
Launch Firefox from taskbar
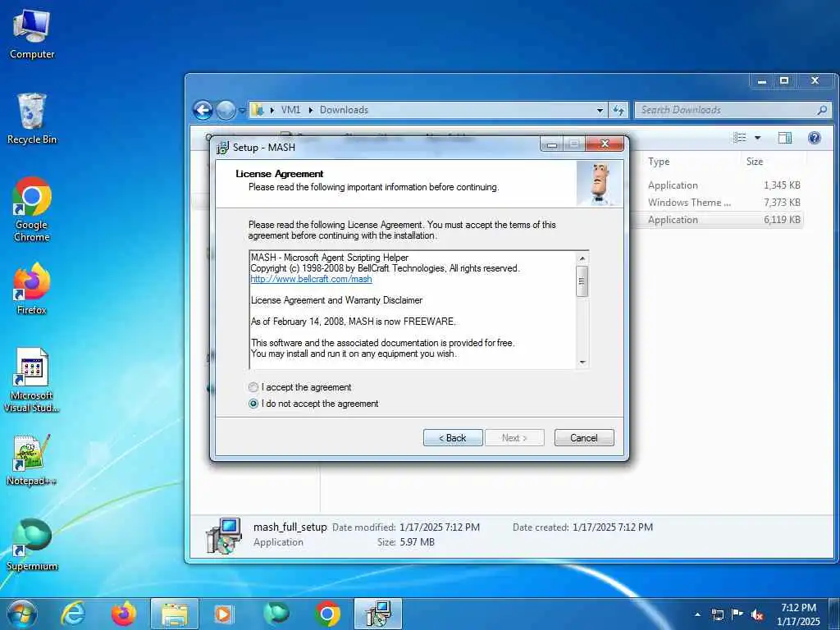tap(123, 614)
